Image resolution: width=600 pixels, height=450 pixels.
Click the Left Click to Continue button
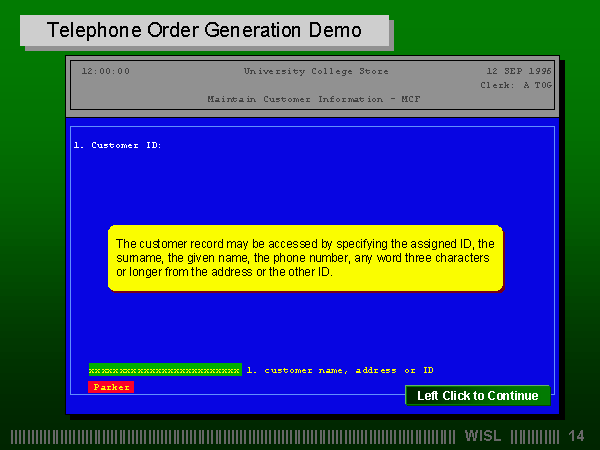[477, 395]
